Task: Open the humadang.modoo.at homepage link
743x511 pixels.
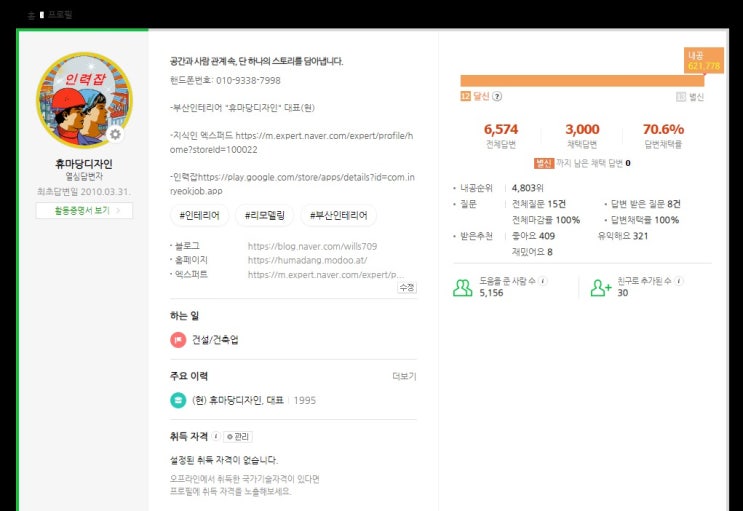Action: [307, 260]
